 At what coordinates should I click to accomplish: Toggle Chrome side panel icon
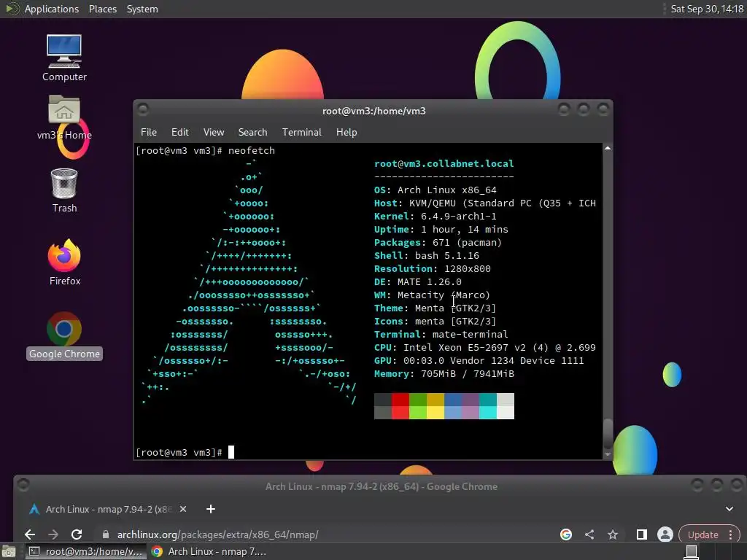(642, 534)
